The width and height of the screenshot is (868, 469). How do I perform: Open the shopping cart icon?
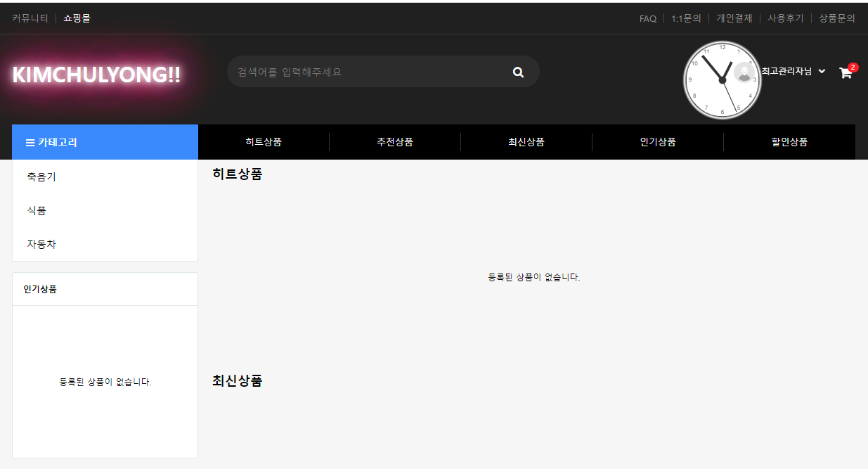(x=846, y=72)
